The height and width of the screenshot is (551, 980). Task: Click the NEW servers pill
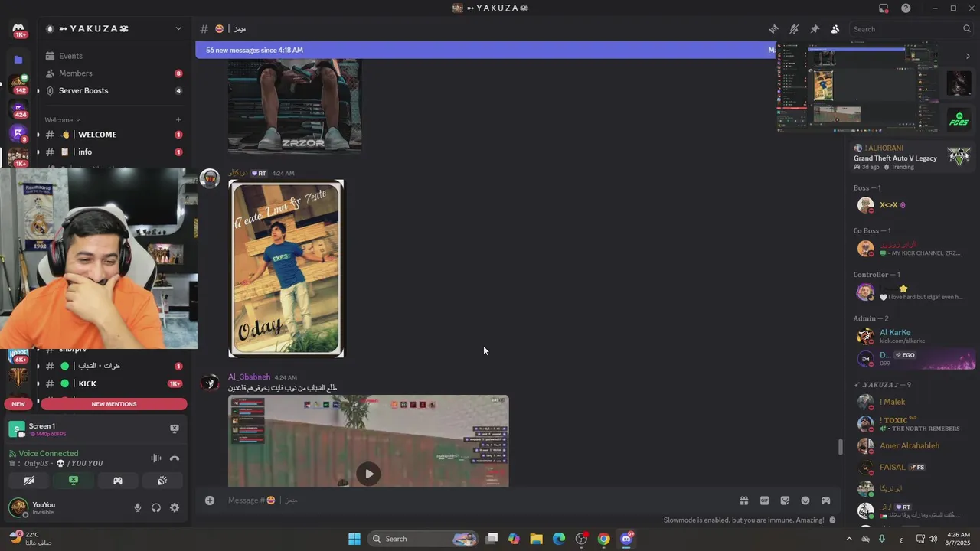[18, 404]
